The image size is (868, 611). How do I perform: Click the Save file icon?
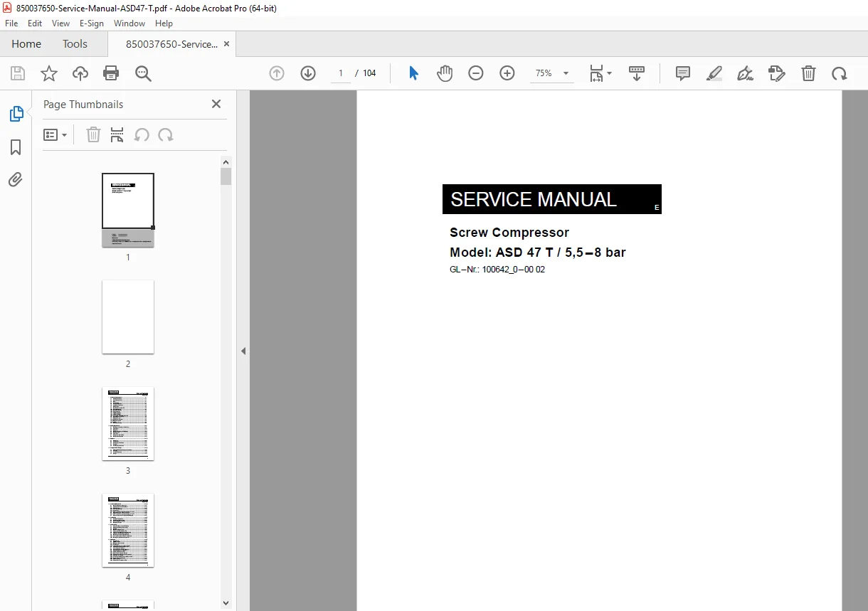[x=18, y=73]
